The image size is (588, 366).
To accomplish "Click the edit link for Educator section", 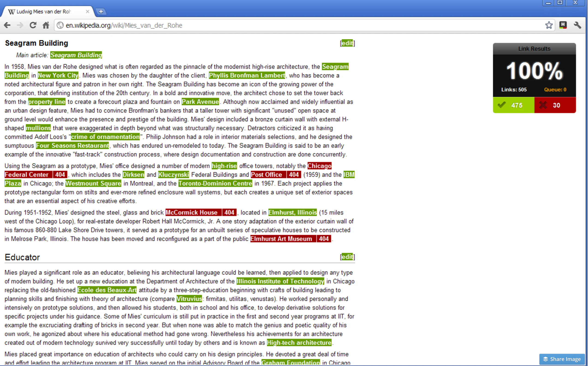I will pos(347,257).
